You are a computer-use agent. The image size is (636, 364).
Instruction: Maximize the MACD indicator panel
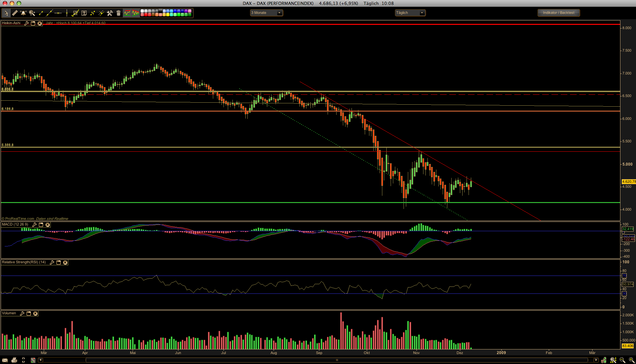coord(41,225)
